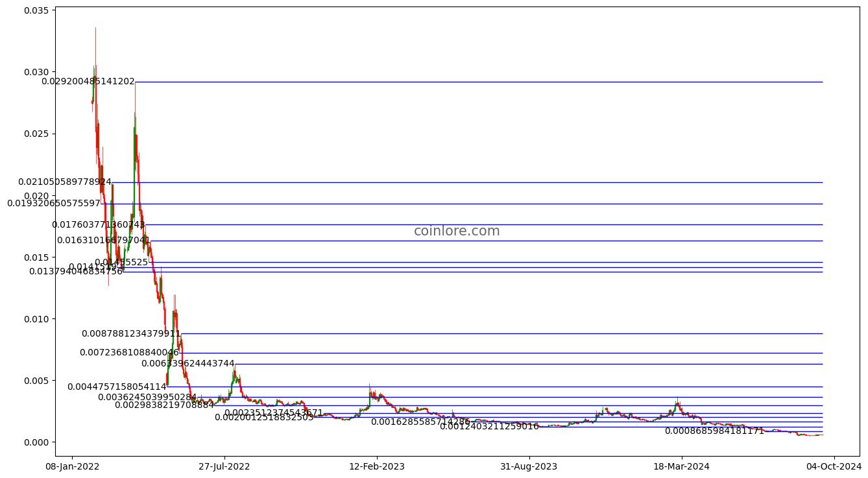
Task: Select the 0.007236810884004 level label
Action: pos(129,353)
